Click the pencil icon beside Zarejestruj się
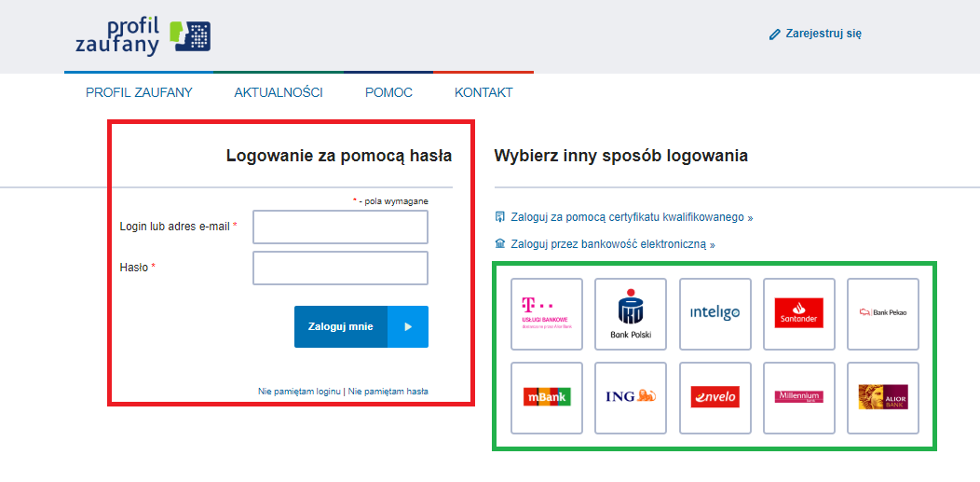The image size is (980, 482). pos(775,34)
